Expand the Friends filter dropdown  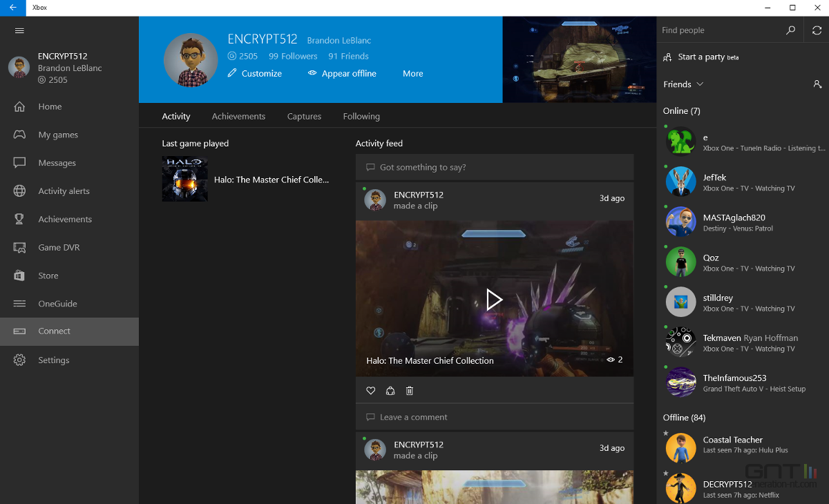click(683, 84)
